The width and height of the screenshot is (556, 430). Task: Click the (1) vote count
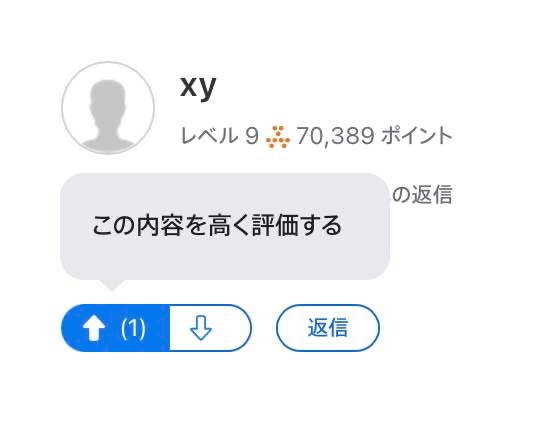[133, 329]
